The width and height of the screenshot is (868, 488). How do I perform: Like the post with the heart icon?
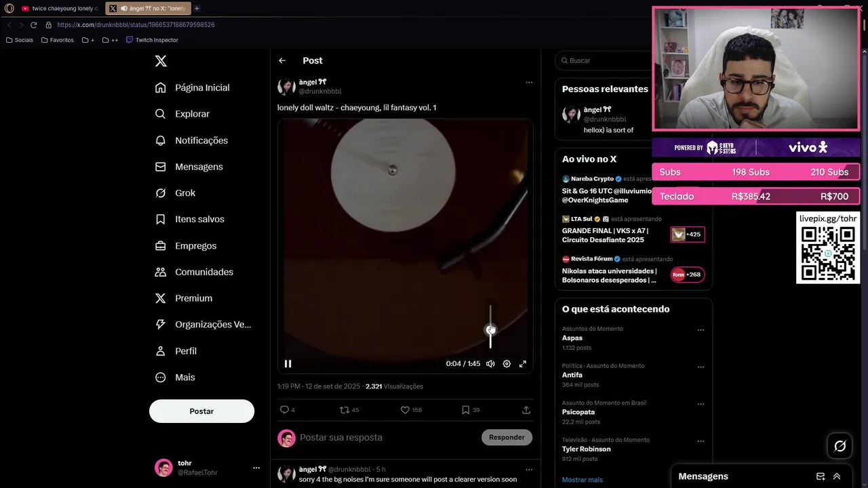point(405,410)
